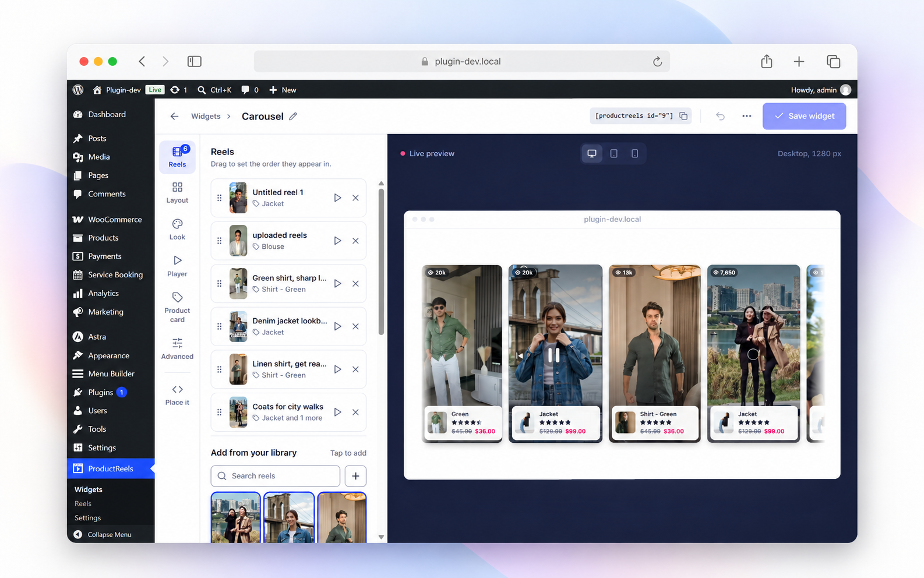Copy the productreels shortcode
This screenshot has height=578, width=924.
(683, 116)
